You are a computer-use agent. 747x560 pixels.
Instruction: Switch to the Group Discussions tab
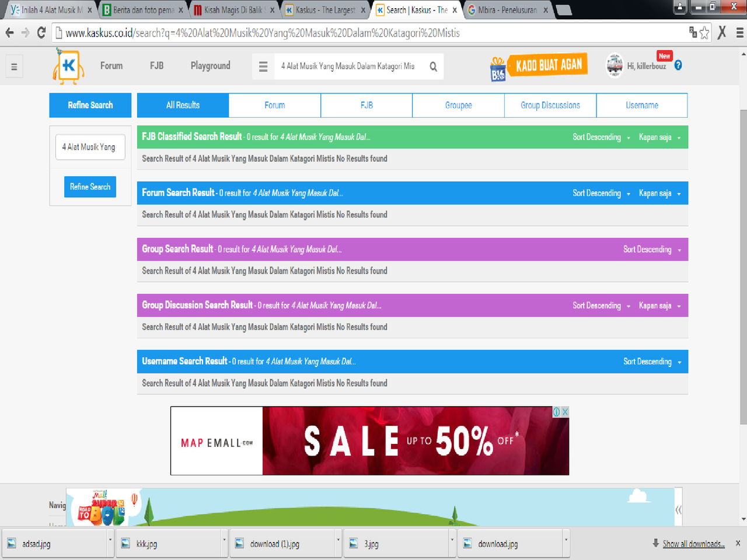click(550, 105)
